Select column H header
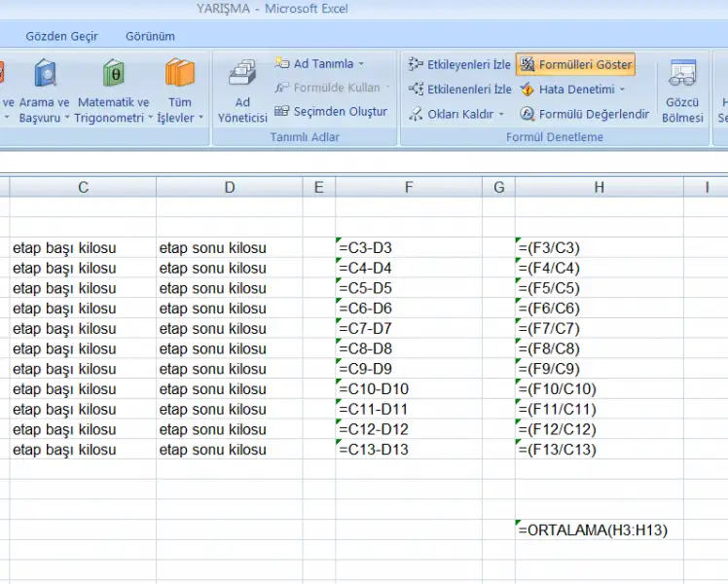This screenshot has height=584, width=728. tap(598, 187)
